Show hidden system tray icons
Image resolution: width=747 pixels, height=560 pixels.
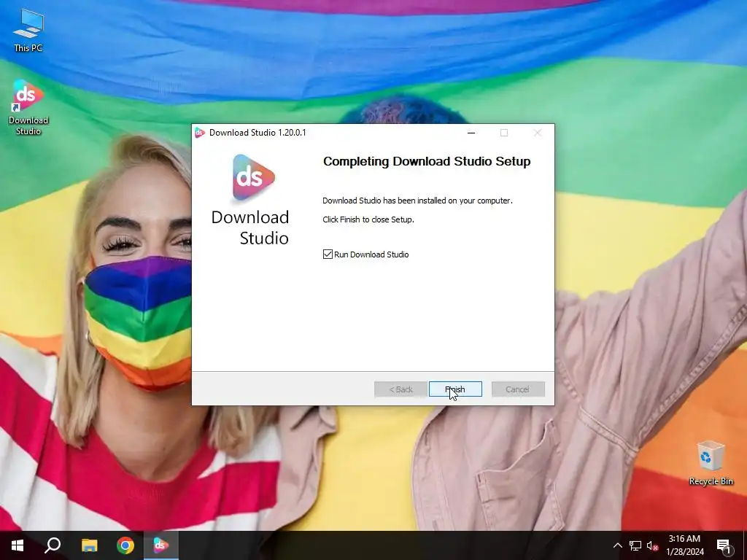click(617, 545)
